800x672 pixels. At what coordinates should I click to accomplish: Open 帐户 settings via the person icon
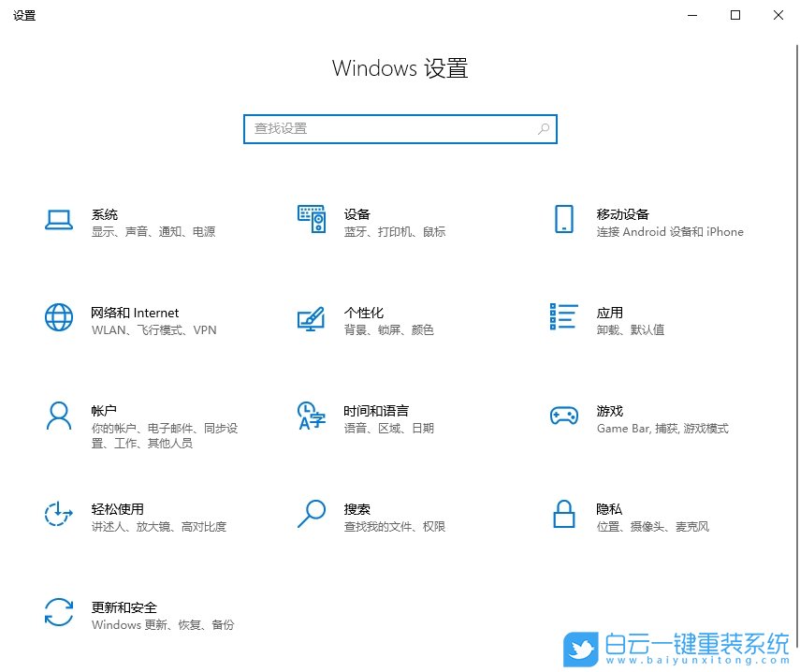pos(59,417)
